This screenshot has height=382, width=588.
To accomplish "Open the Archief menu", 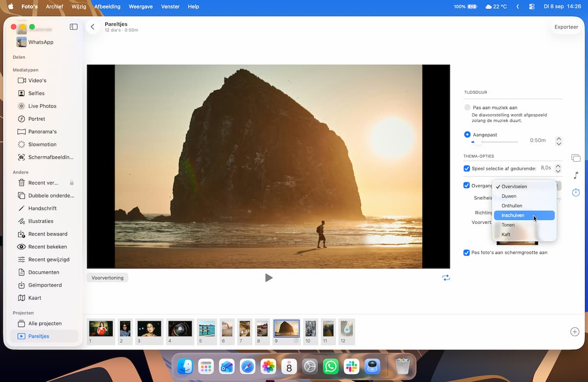I will pyautogui.click(x=54, y=7).
